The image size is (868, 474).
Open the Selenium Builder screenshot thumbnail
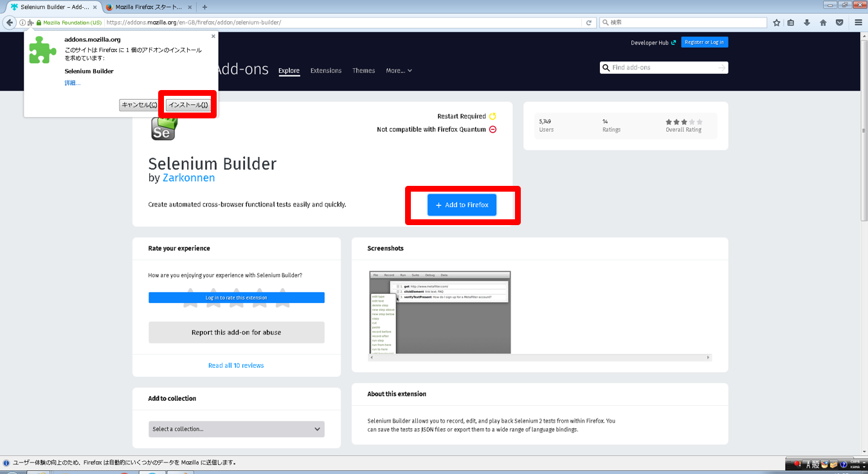click(440, 313)
